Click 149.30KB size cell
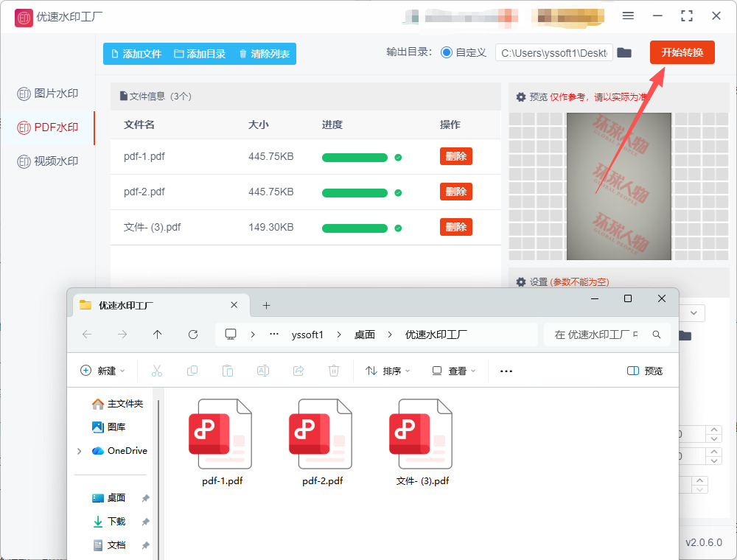Image resolution: width=737 pixels, height=560 pixels. coord(270,227)
